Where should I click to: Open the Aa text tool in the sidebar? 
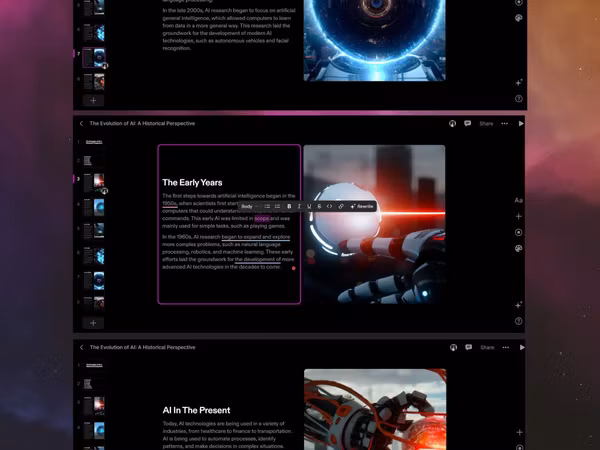tap(518, 200)
